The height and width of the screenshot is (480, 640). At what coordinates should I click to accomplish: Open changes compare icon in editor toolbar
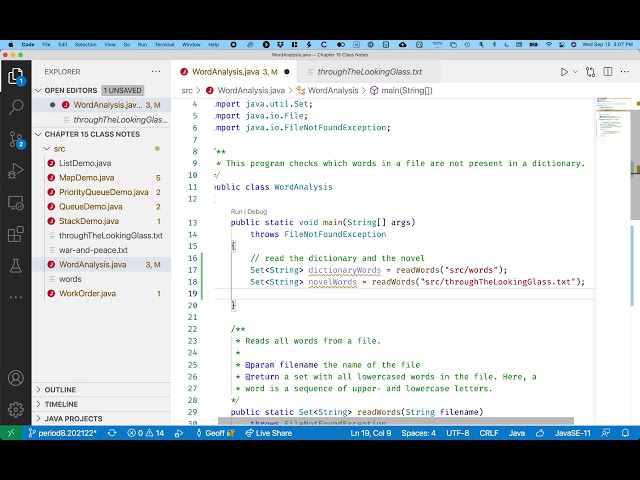tap(590, 72)
